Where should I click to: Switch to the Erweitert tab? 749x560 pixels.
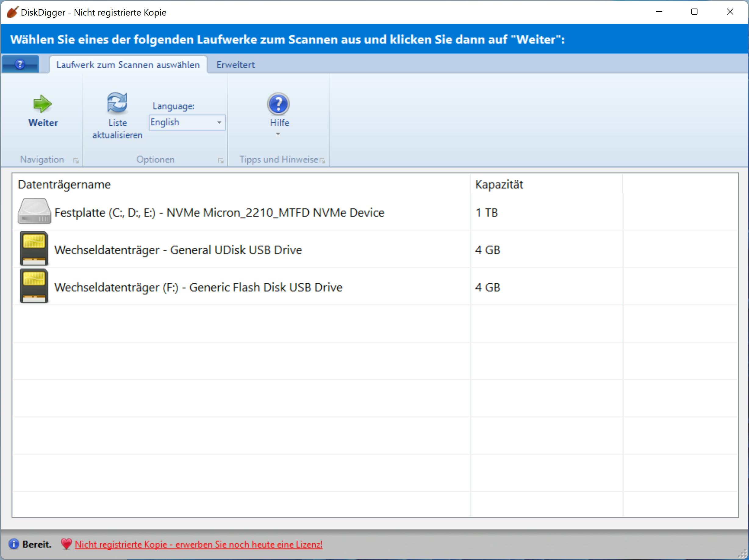(235, 65)
